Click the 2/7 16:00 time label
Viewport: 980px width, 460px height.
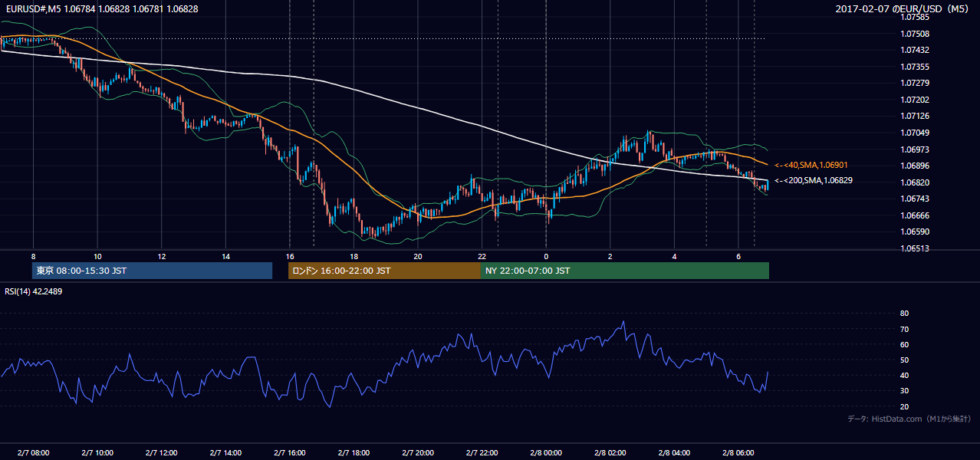click(x=290, y=453)
